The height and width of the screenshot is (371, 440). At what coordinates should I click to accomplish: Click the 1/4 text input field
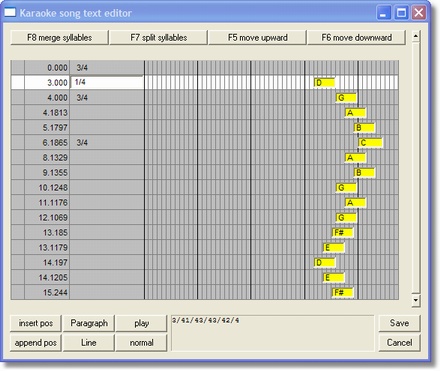pos(107,82)
